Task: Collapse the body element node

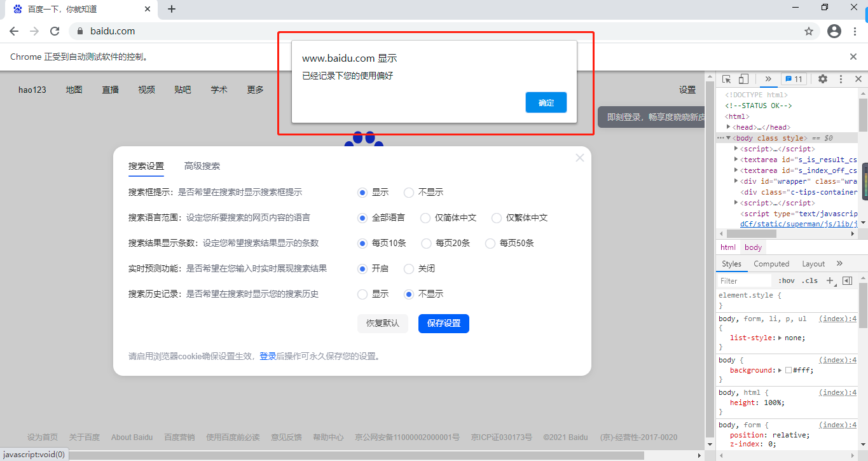Action: [729, 138]
